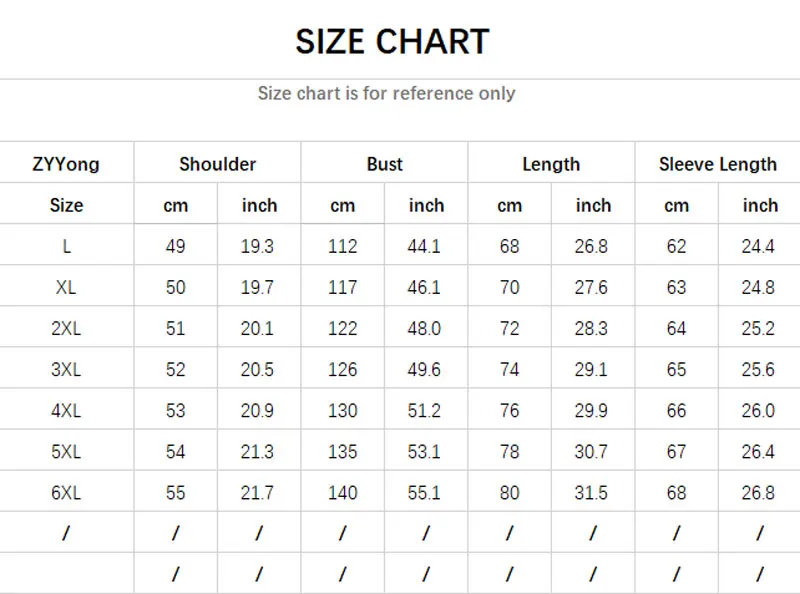Click the SIZE CHART title

click(392, 42)
